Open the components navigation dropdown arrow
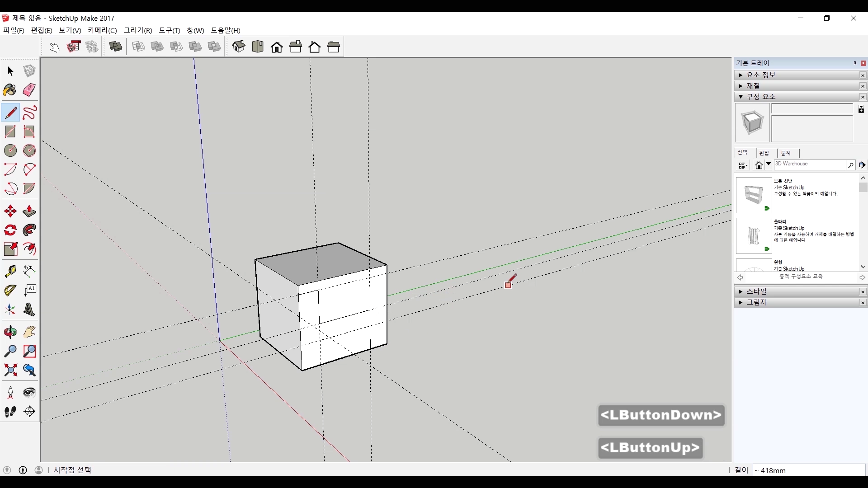This screenshot has width=868, height=488. click(x=768, y=164)
